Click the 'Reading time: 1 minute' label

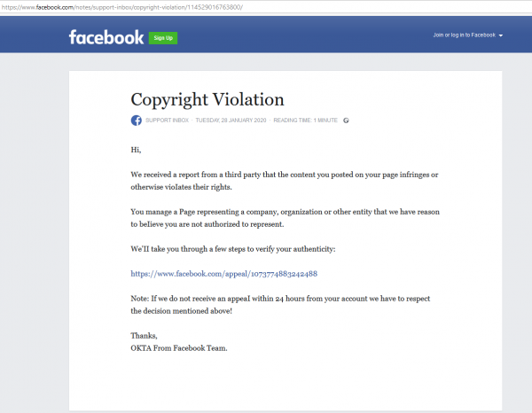305,121
